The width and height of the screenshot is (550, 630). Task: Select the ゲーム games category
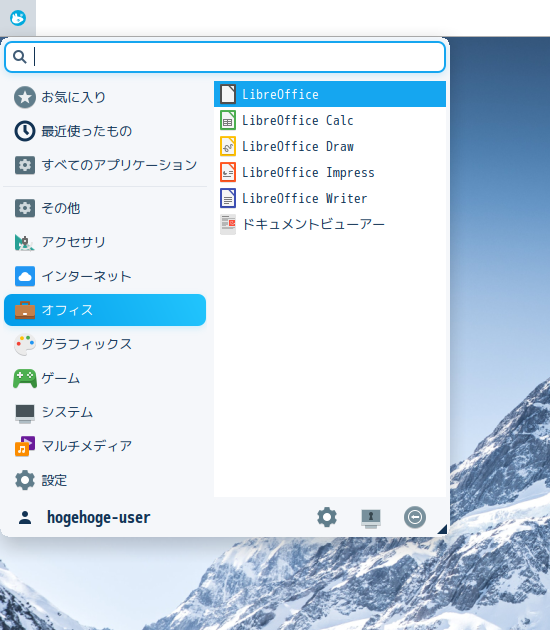(105, 378)
